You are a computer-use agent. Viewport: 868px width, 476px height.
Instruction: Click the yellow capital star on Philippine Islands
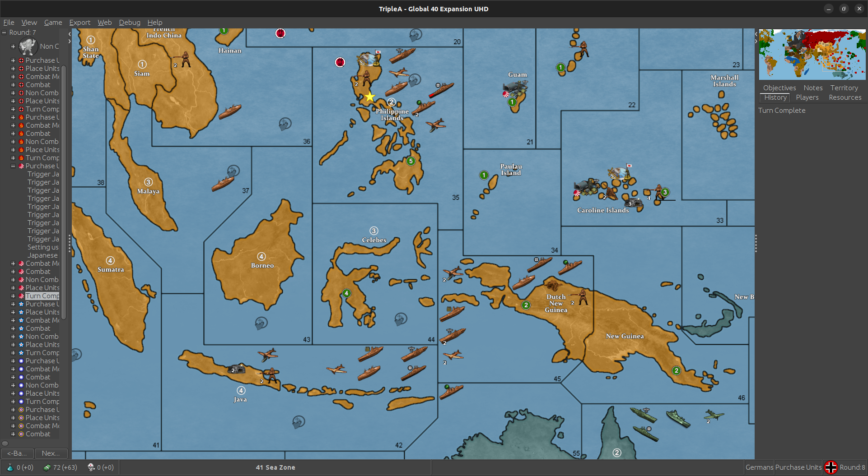tap(370, 97)
